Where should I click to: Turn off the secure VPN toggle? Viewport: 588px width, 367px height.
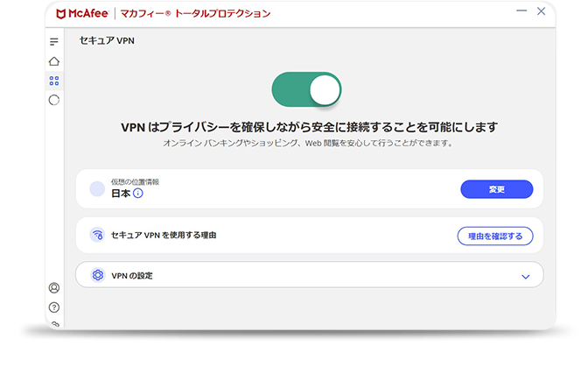pos(306,89)
